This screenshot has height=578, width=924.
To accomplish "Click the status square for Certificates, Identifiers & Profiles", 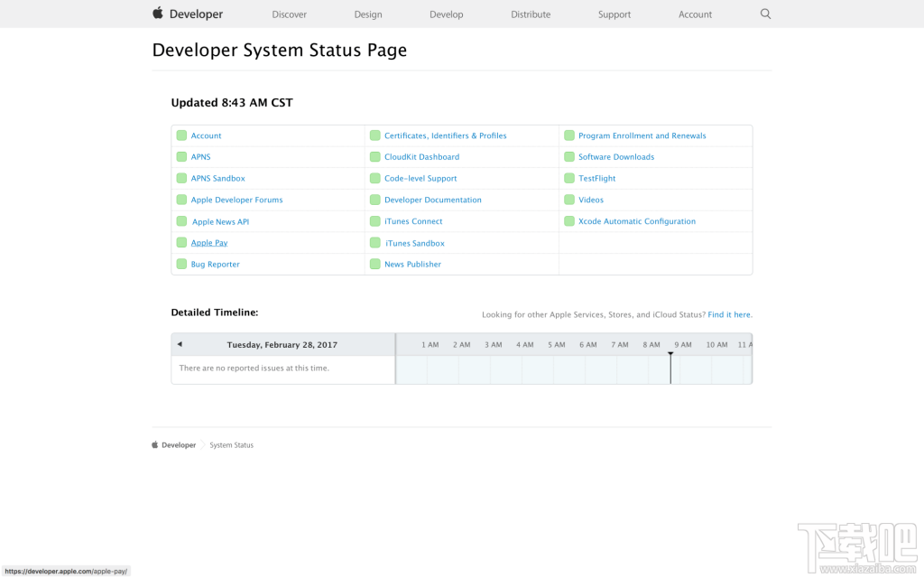I will point(374,135).
